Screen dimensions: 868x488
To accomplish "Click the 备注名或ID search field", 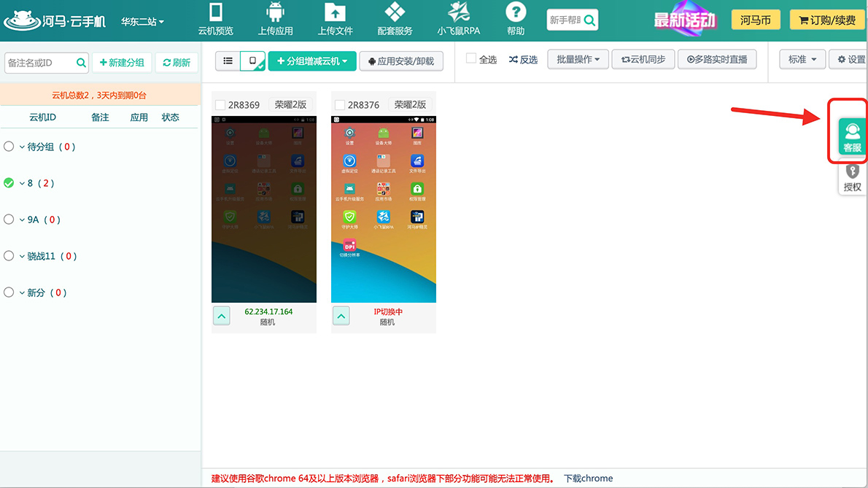I will (40, 63).
